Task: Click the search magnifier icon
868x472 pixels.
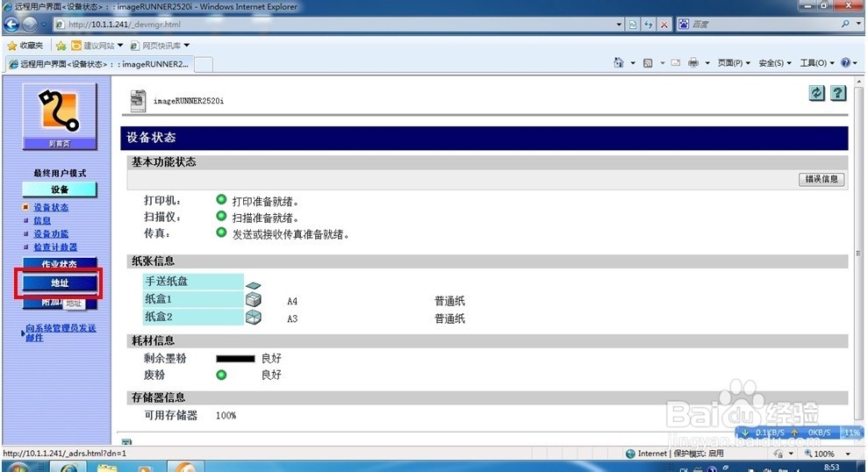Action: (x=845, y=24)
